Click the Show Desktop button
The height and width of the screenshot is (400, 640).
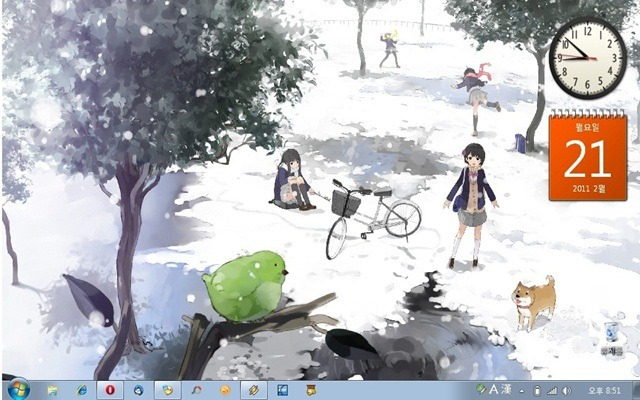[x=636, y=391]
